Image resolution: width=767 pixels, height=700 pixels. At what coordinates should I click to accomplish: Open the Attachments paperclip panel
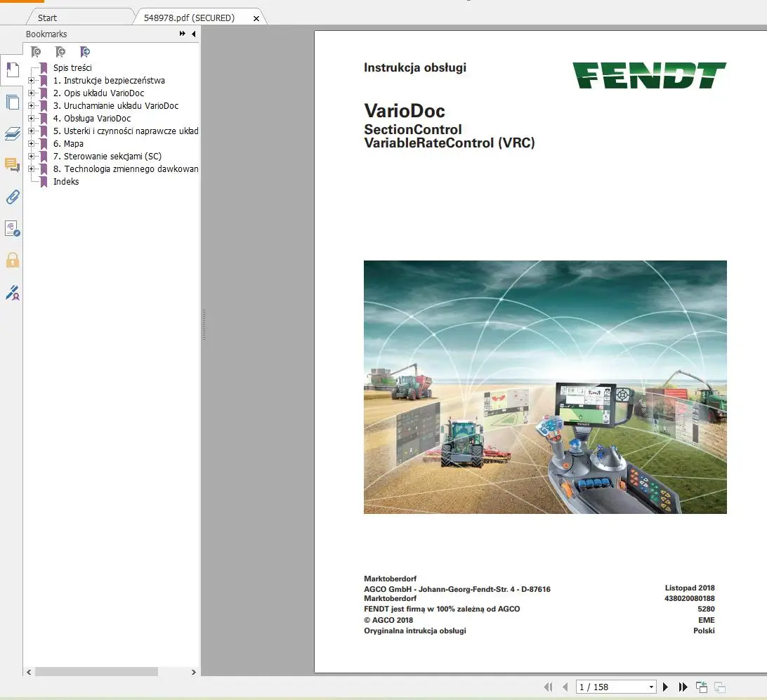[x=12, y=197]
